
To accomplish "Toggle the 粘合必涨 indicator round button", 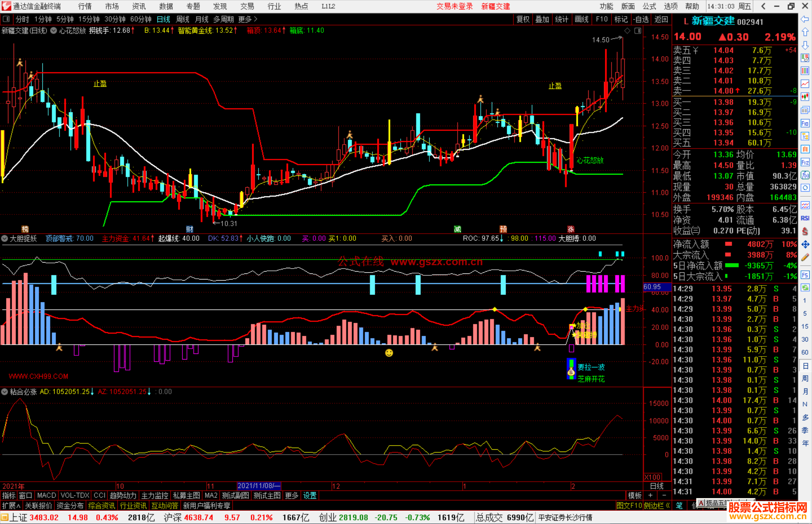I will click(5, 392).
